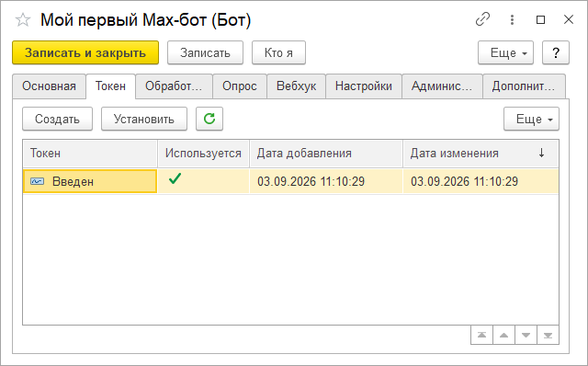Click Создать to add a token

coord(57,119)
